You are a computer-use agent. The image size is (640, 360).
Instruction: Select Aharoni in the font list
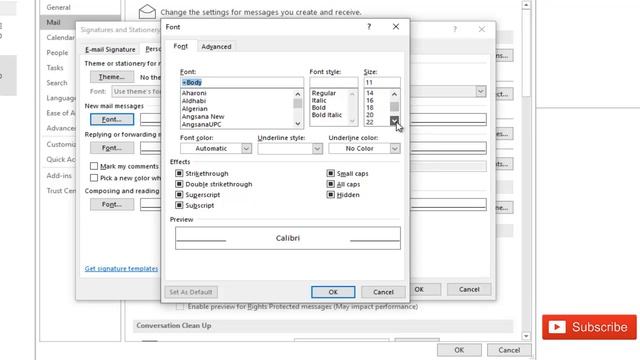194,93
